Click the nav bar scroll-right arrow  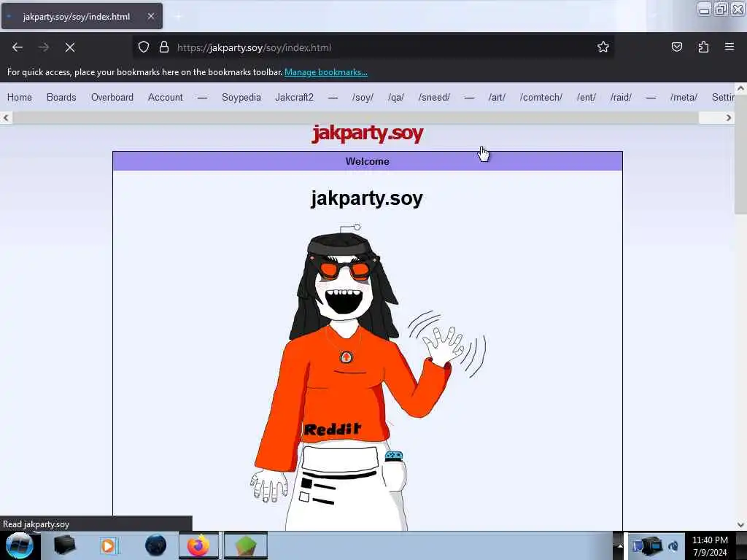(729, 117)
